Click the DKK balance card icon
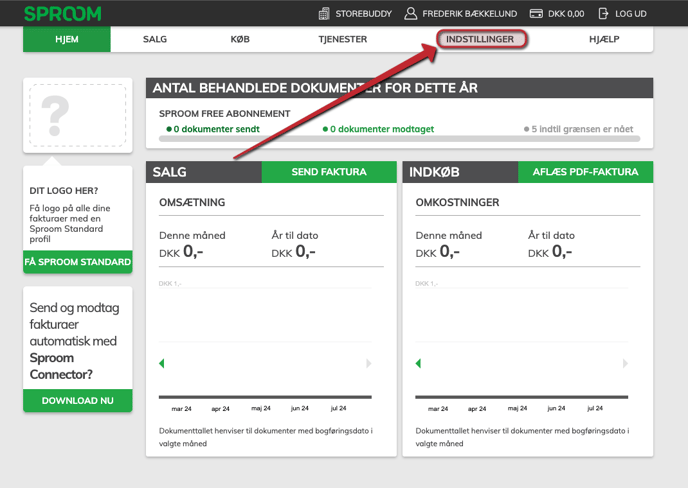688x488 pixels. tap(536, 14)
